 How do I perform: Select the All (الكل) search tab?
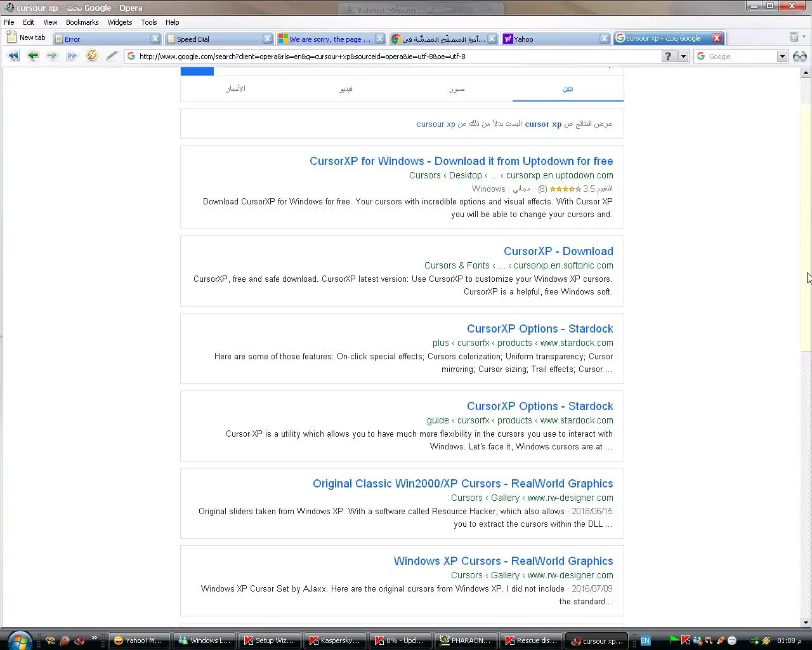tap(568, 89)
